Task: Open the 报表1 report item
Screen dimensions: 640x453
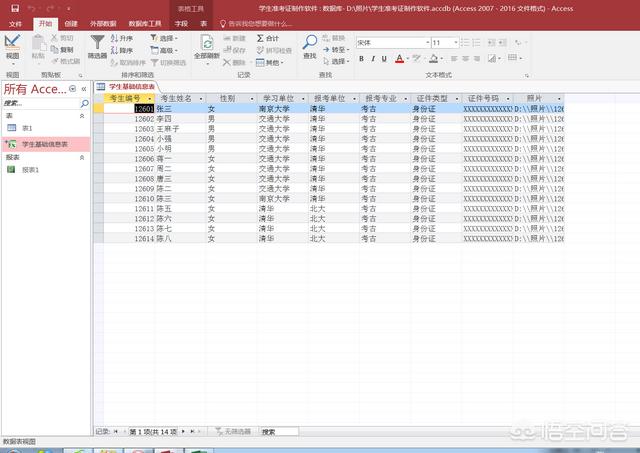Action: 30,170
